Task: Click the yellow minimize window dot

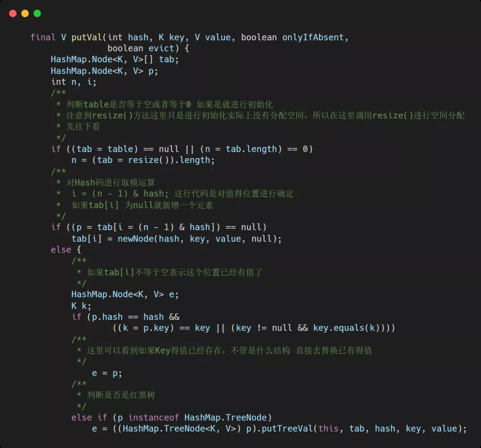Action: click(x=25, y=13)
